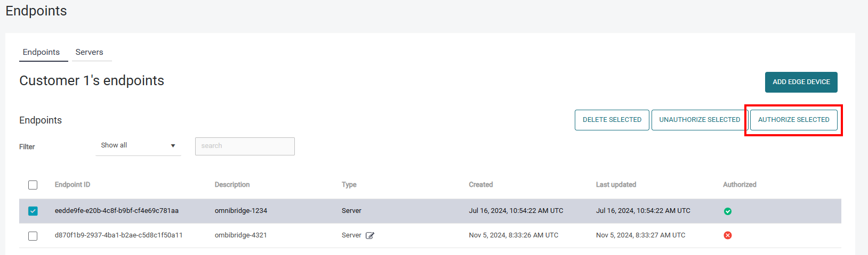Click the Authorize Selected button
The width and height of the screenshot is (868, 255).
(x=793, y=120)
